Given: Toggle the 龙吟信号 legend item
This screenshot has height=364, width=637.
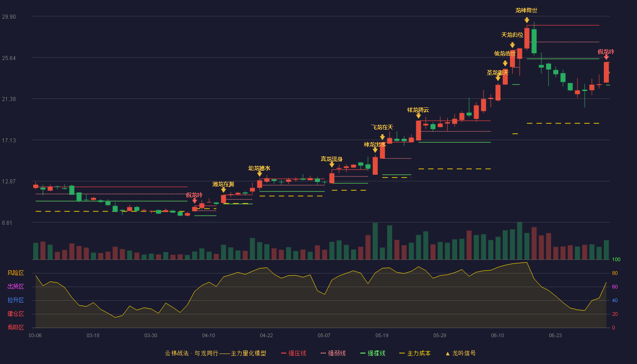Looking at the screenshot, I should (x=460, y=353).
